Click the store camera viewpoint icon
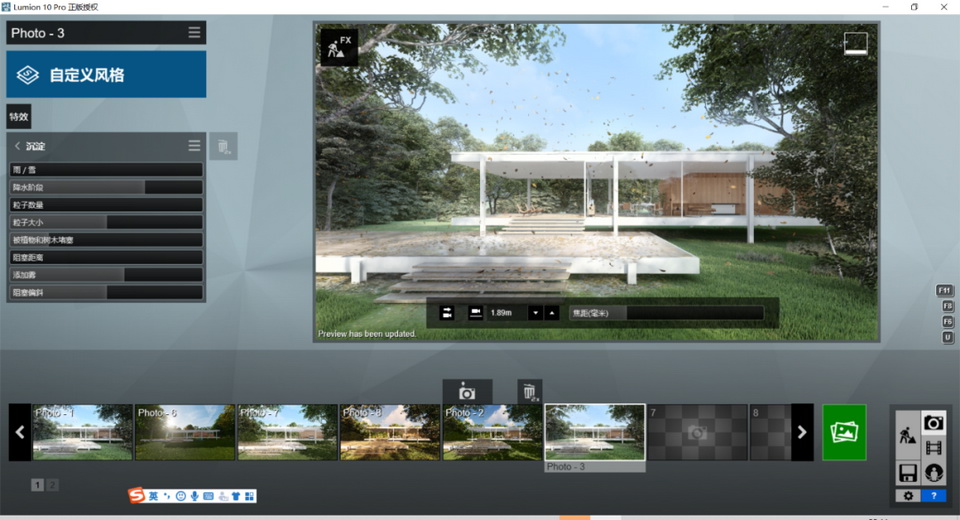Viewport: 960px width, 520px height. [x=467, y=392]
